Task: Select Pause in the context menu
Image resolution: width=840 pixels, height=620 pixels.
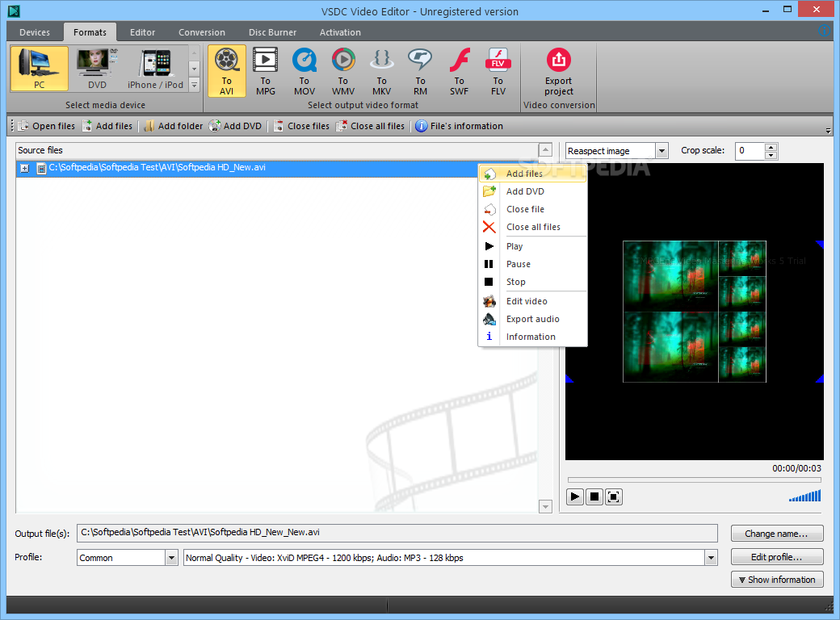Action: [x=532, y=264]
